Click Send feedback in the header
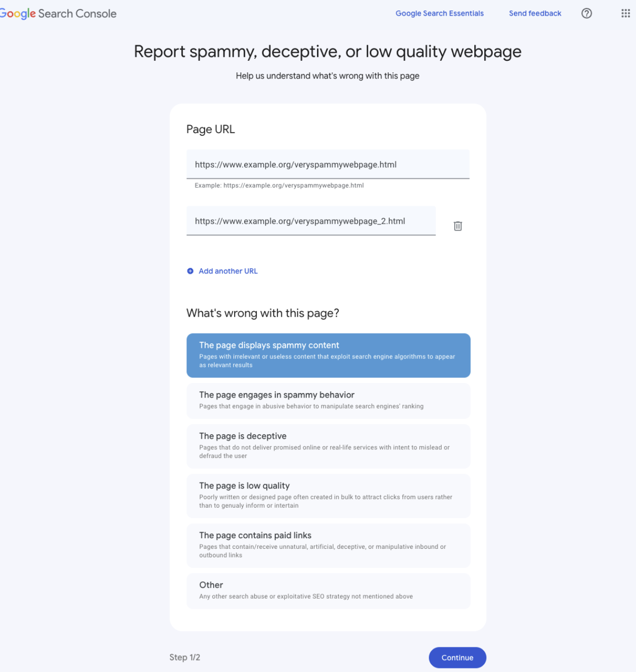The height and width of the screenshot is (672, 636). pos(535,13)
